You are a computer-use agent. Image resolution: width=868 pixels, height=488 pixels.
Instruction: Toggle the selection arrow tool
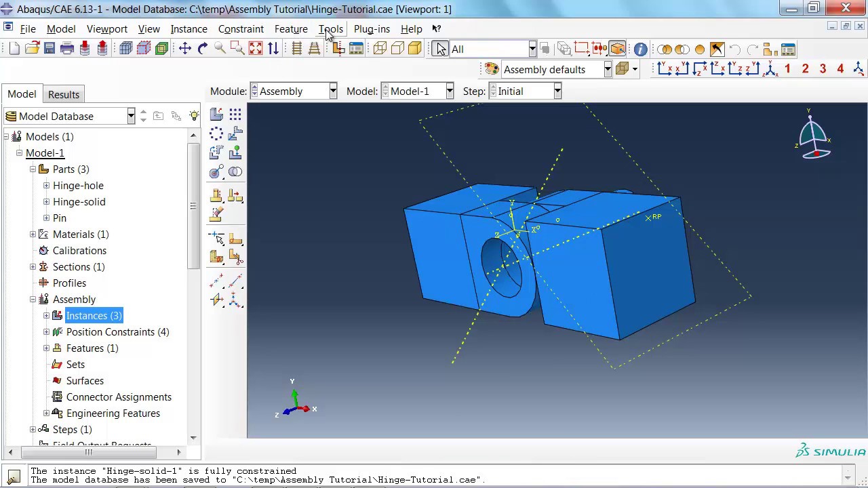[441, 49]
